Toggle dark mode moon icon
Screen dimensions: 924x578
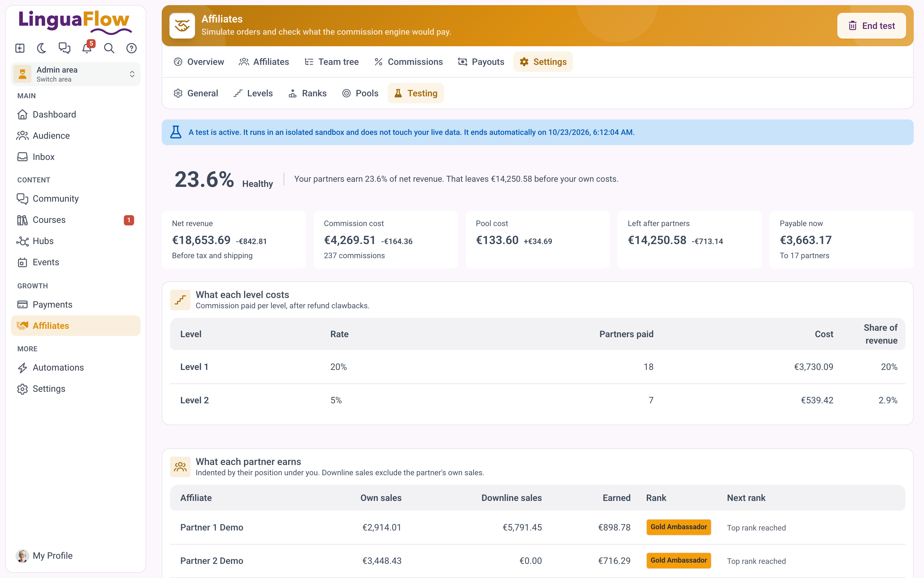point(42,48)
